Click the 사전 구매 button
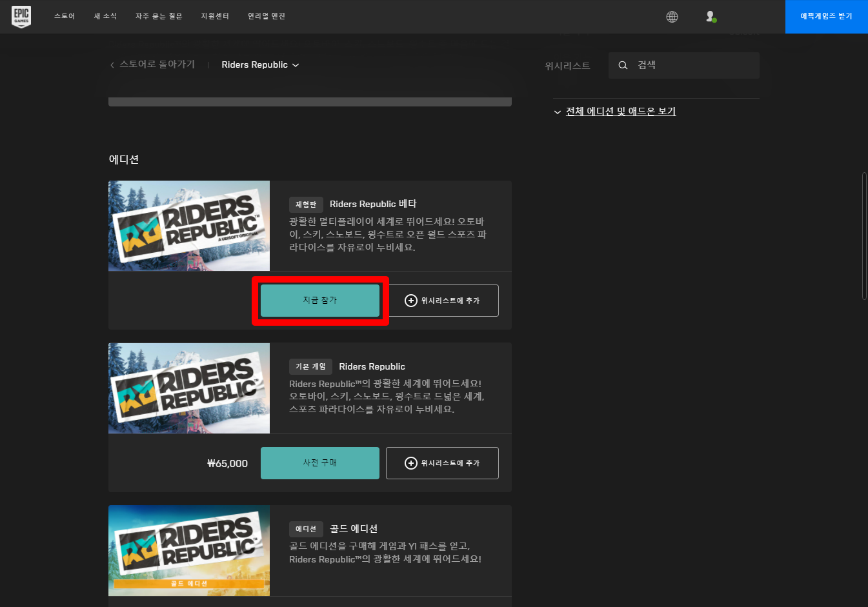The height and width of the screenshot is (607, 868). [320, 463]
